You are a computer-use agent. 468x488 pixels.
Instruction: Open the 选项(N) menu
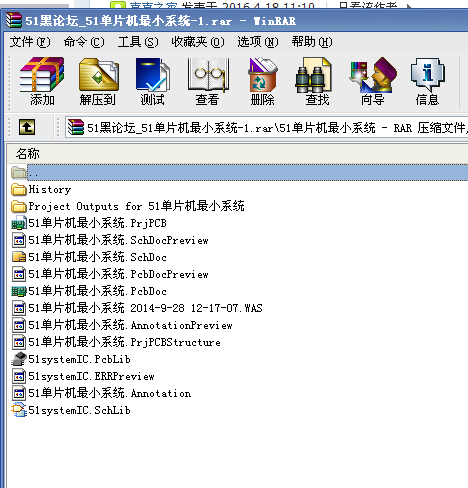point(258,42)
